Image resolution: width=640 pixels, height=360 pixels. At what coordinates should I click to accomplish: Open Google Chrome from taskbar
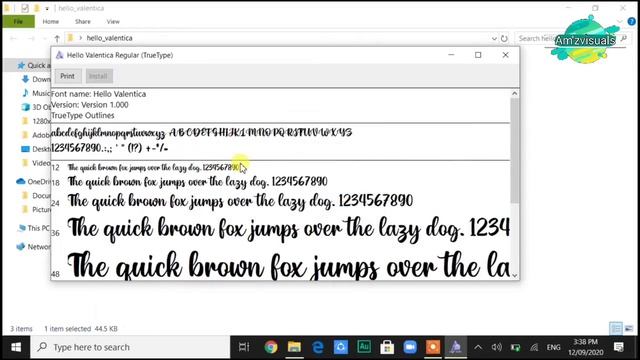pos(271,347)
